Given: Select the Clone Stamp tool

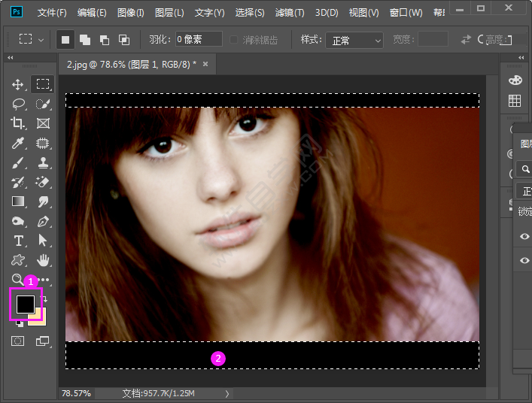Looking at the screenshot, I should pos(43,162).
